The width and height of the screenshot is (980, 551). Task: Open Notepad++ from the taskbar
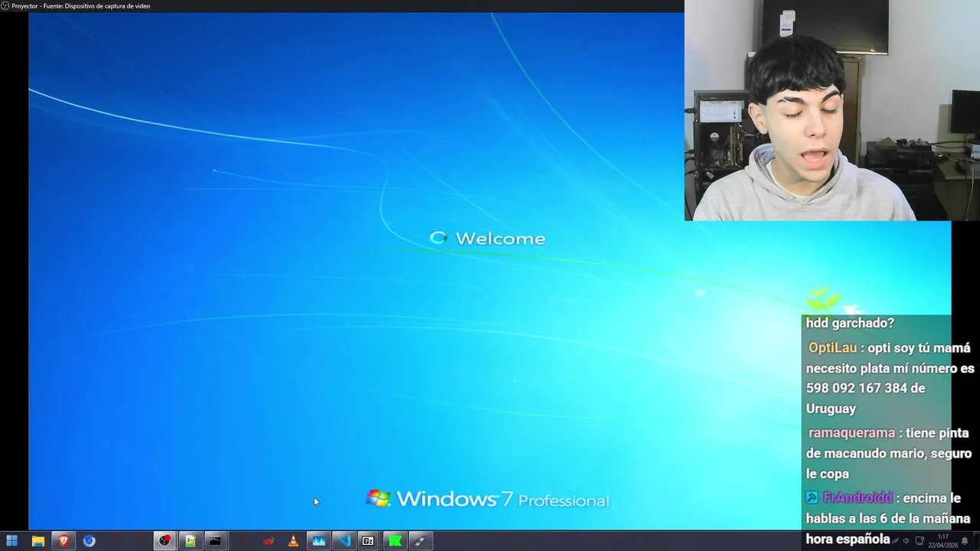(x=190, y=541)
